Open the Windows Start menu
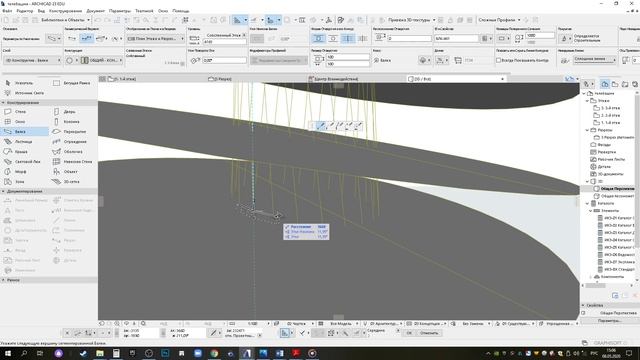The width and height of the screenshot is (640, 360). (7, 353)
